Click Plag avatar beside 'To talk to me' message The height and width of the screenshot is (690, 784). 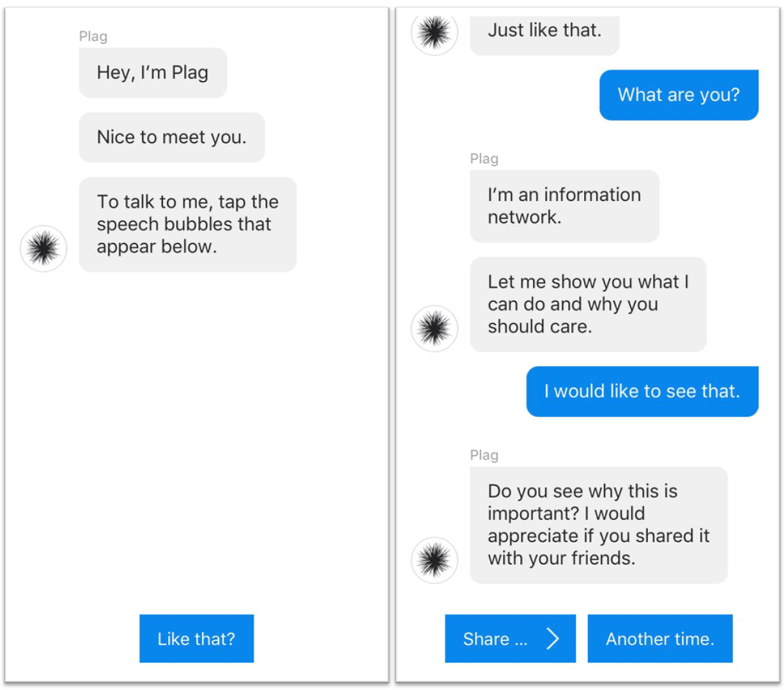click(x=43, y=249)
